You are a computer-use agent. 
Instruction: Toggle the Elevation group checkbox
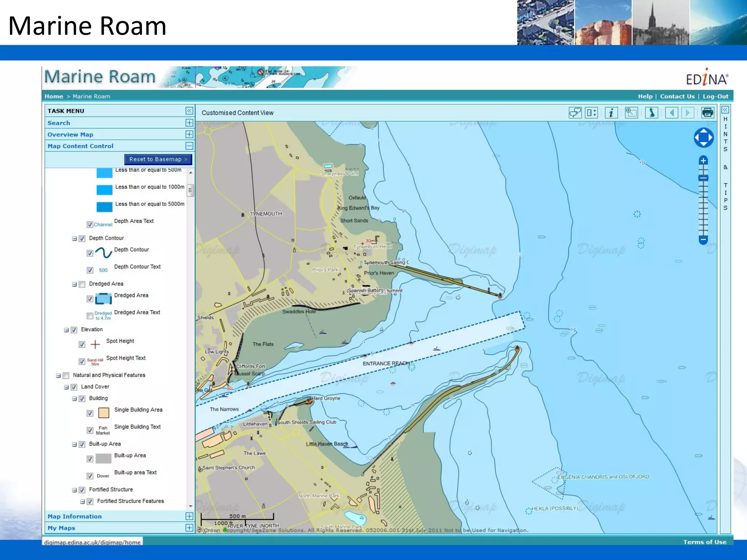click(74, 330)
